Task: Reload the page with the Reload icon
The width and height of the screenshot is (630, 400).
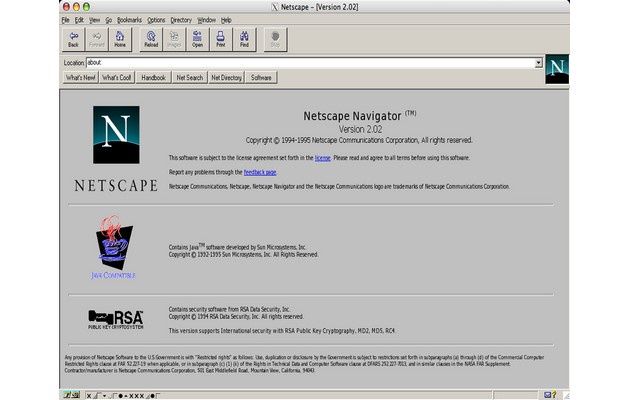Action: 151,39
